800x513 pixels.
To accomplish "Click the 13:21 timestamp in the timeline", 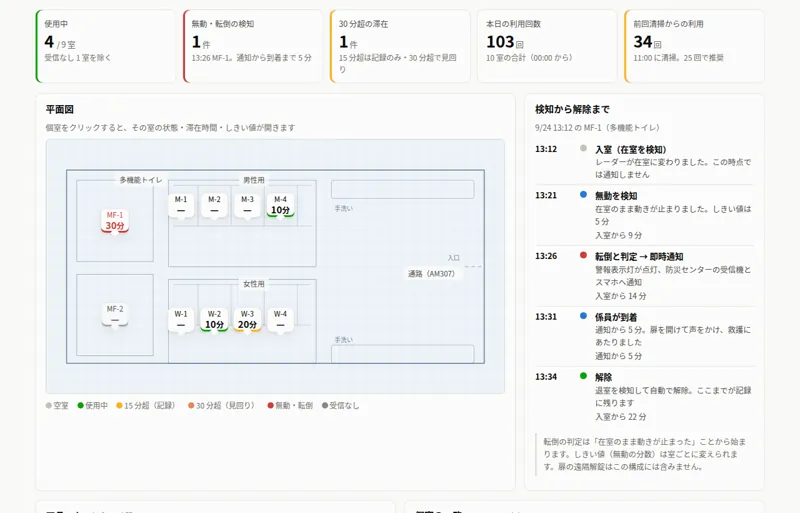I will point(546,196).
